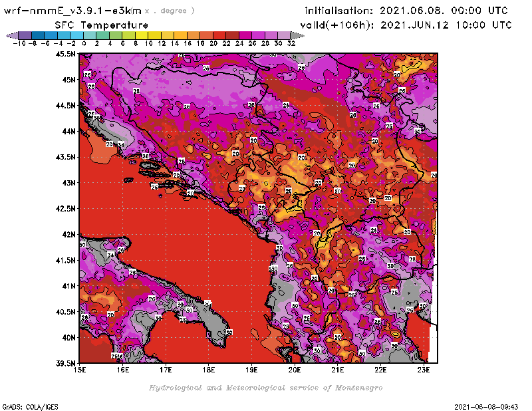Click the 42N latitude axis label
Viewport: 532px width, 411px height.
[x=68, y=234]
